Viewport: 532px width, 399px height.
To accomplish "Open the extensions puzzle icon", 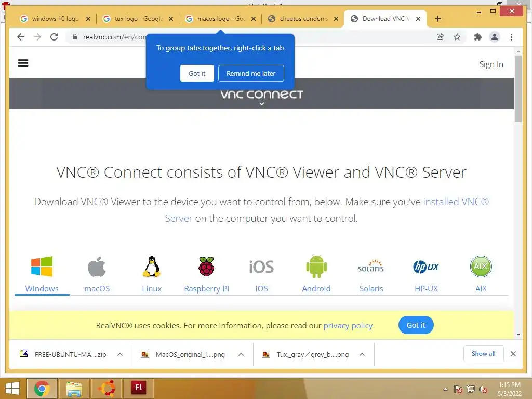I will point(478,37).
